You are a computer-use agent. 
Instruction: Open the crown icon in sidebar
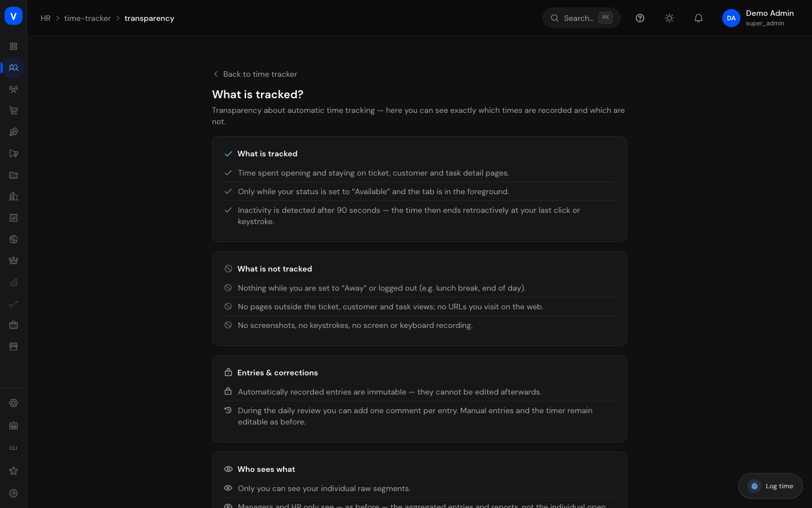[14, 261]
